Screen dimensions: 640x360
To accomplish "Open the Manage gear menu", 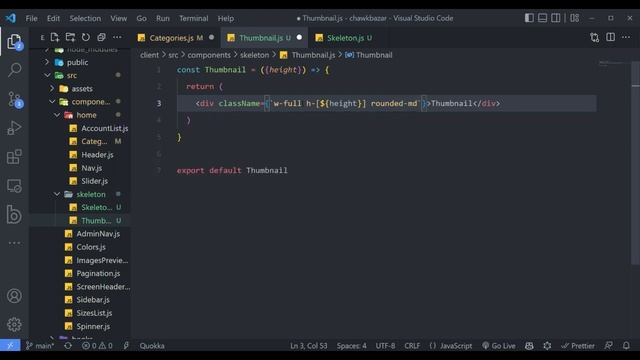I will (14, 324).
